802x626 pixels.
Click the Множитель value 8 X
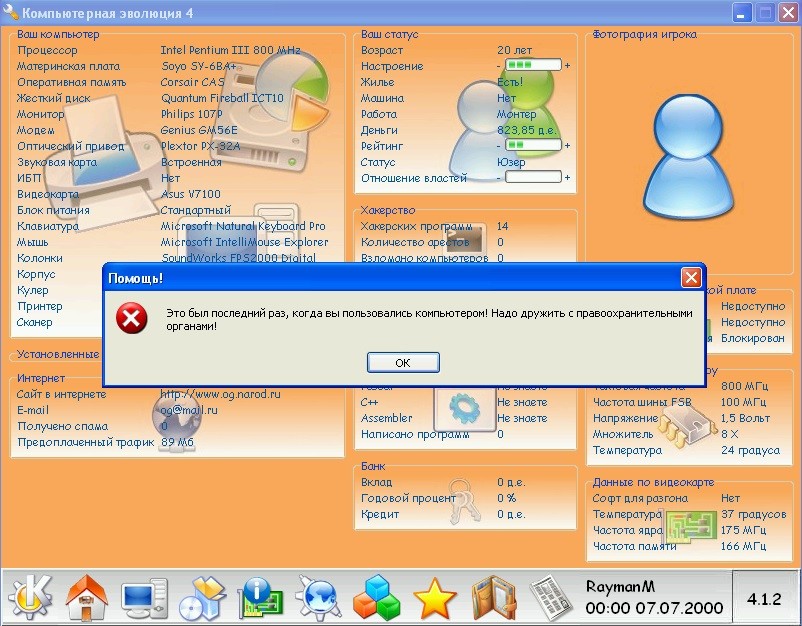tap(729, 434)
